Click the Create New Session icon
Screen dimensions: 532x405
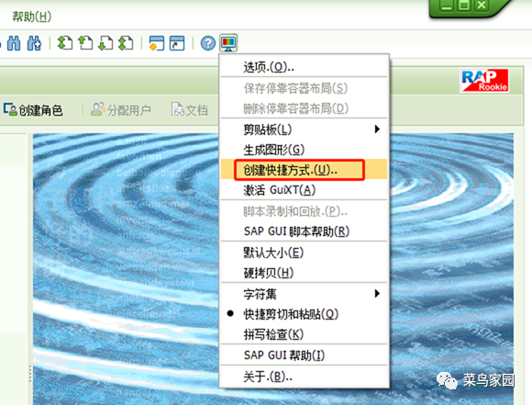(157, 43)
